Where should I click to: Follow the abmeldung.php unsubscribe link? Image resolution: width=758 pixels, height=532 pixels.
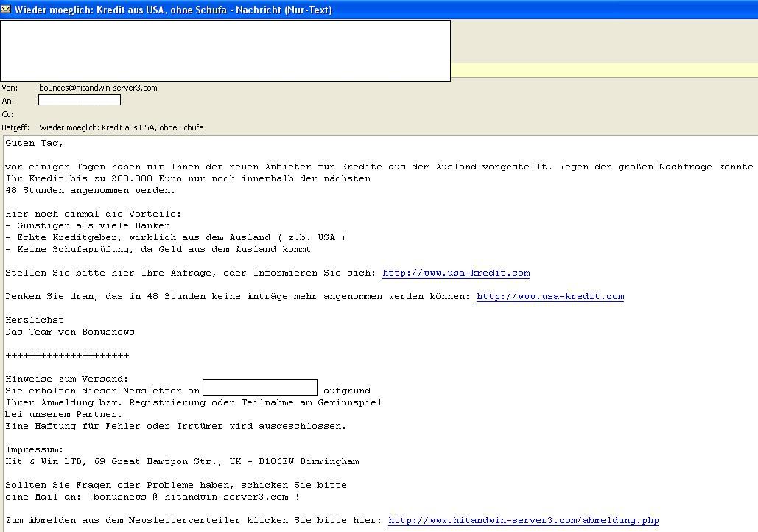pos(523,520)
